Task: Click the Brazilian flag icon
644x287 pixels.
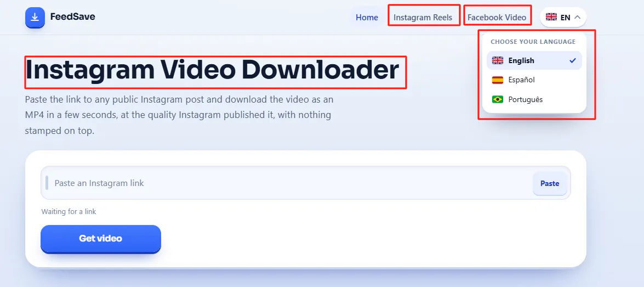Action: pos(497,99)
